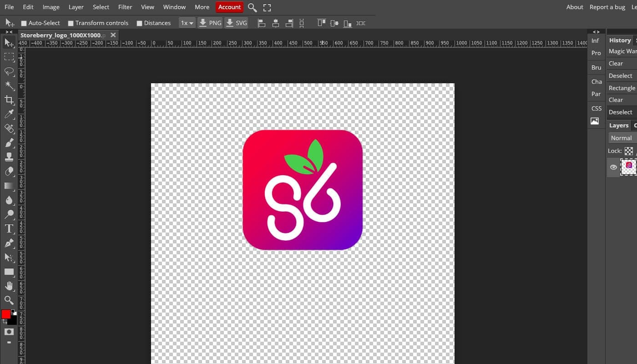Select the Clone Stamp tool
The width and height of the screenshot is (637, 364).
coord(9,157)
